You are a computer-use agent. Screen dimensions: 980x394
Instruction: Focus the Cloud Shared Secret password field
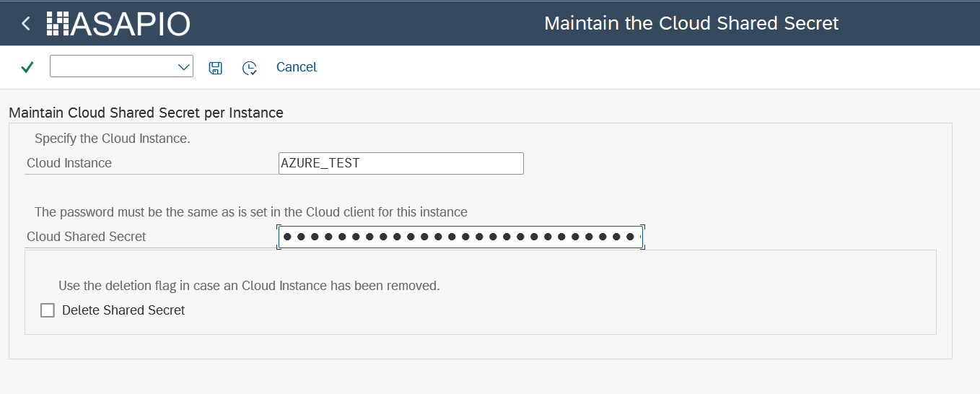click(460, 237)
